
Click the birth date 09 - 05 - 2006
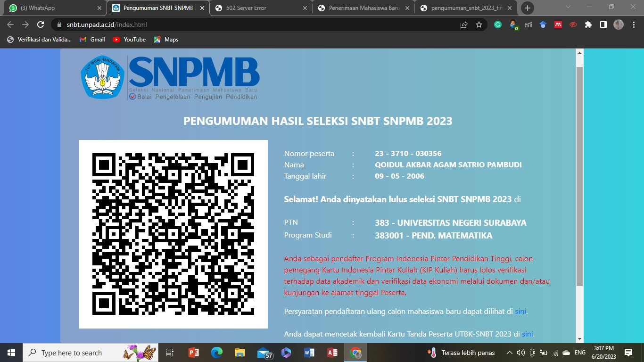[399, 176]
